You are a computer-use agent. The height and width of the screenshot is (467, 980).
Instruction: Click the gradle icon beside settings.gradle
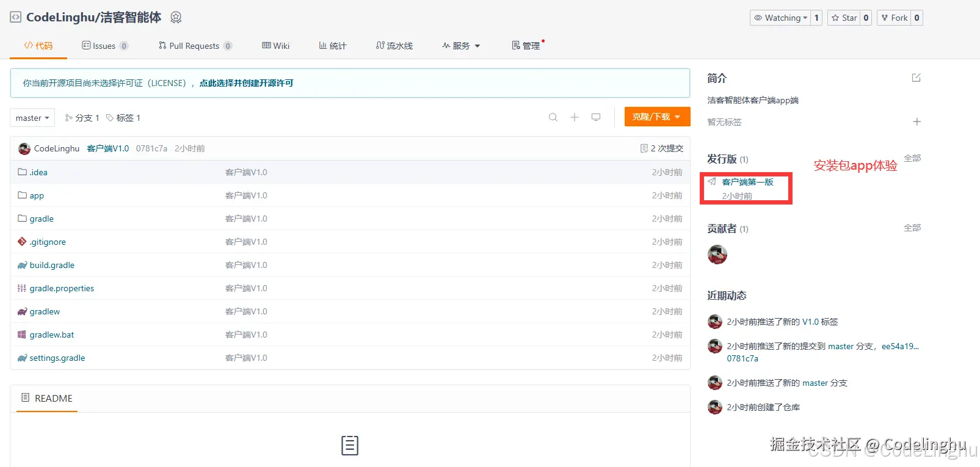[22, 358]
